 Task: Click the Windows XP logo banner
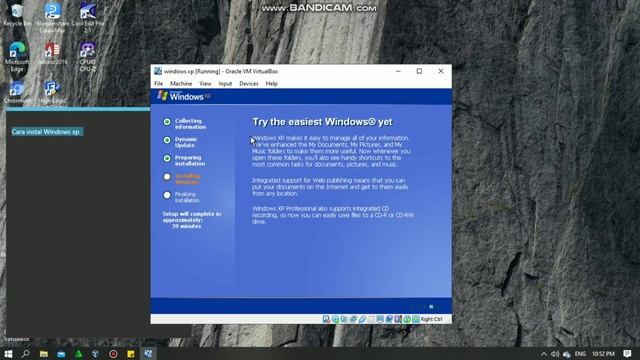pyautogui.click(x=184, y=96)
